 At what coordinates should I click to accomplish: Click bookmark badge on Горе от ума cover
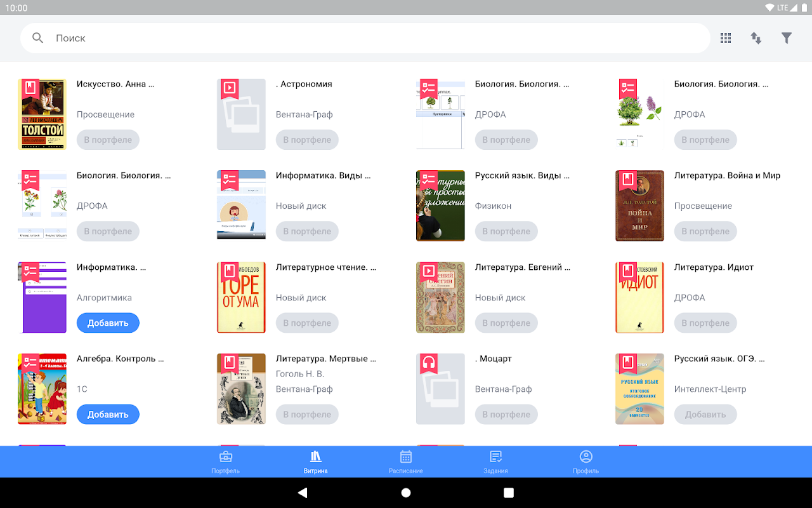230,272
